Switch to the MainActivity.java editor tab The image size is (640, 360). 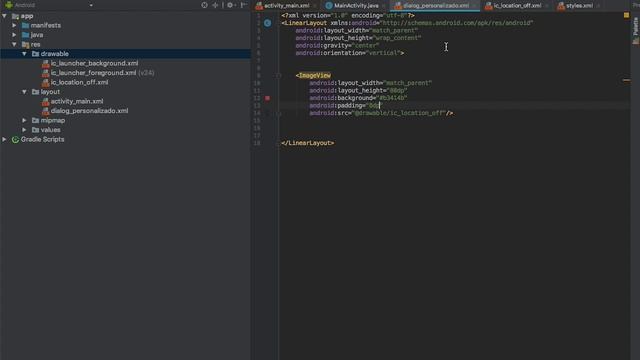pos(356,6)
